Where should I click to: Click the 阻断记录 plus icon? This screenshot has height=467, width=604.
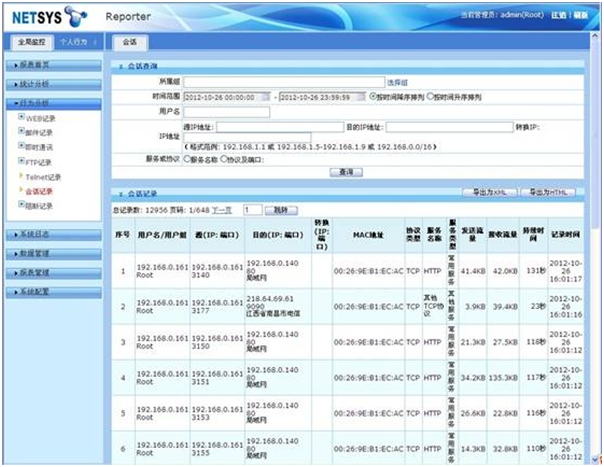(x=21, y=205)
